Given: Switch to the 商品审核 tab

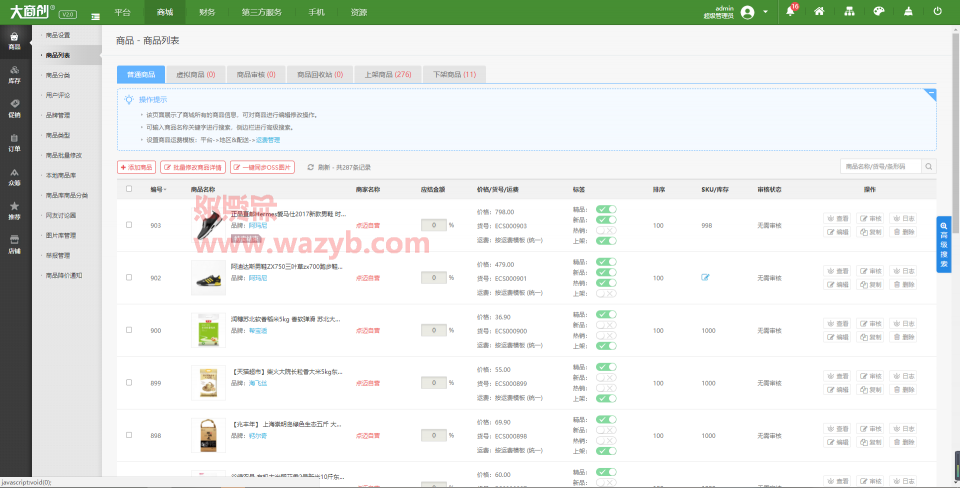Looking at the screenshot, I should click(256, 74).
